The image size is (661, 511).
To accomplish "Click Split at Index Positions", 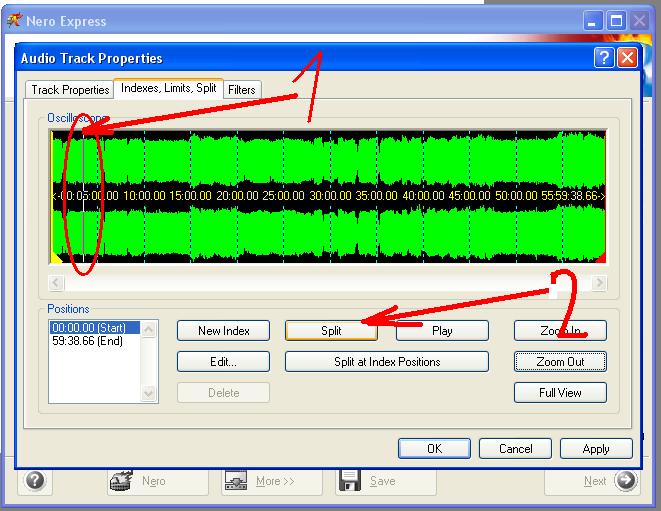I will [387, 362].
